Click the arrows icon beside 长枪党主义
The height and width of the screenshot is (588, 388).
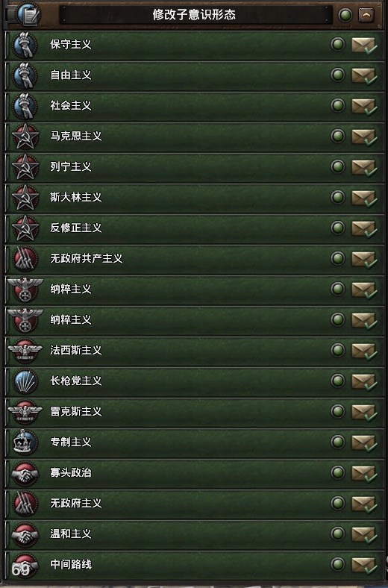click(x=25, y=381)
